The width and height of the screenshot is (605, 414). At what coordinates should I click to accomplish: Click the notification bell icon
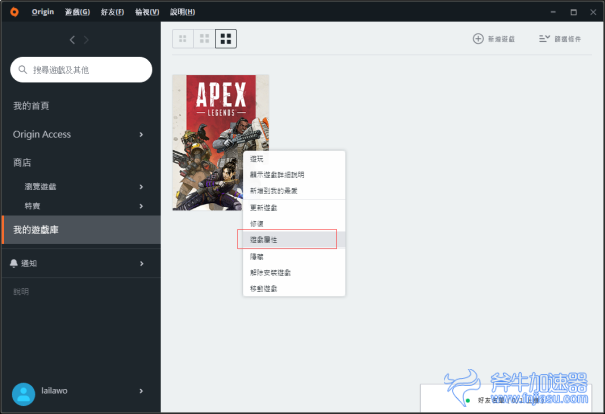coord(14,263)
